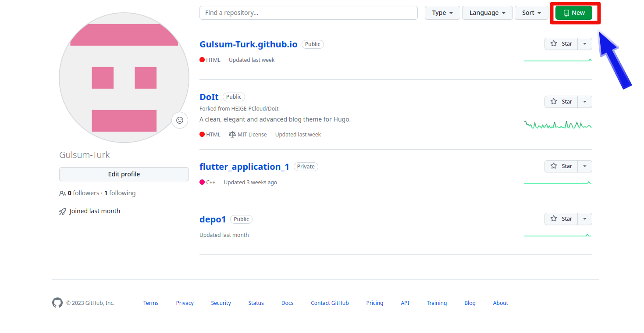Image resolution: width=644 pixels, height=333 pixels.
Task: Expand star list menu for flutter_application_1
Action: (585, 166)
